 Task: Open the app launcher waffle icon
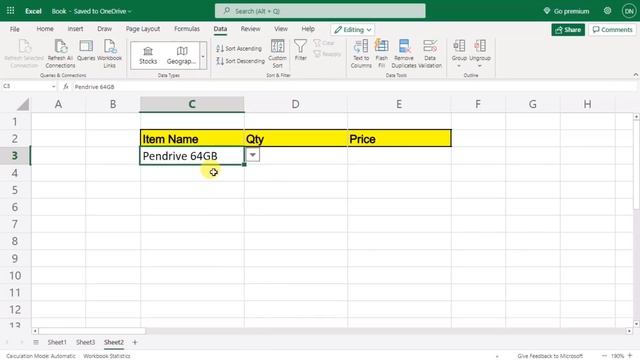point(11,11)
